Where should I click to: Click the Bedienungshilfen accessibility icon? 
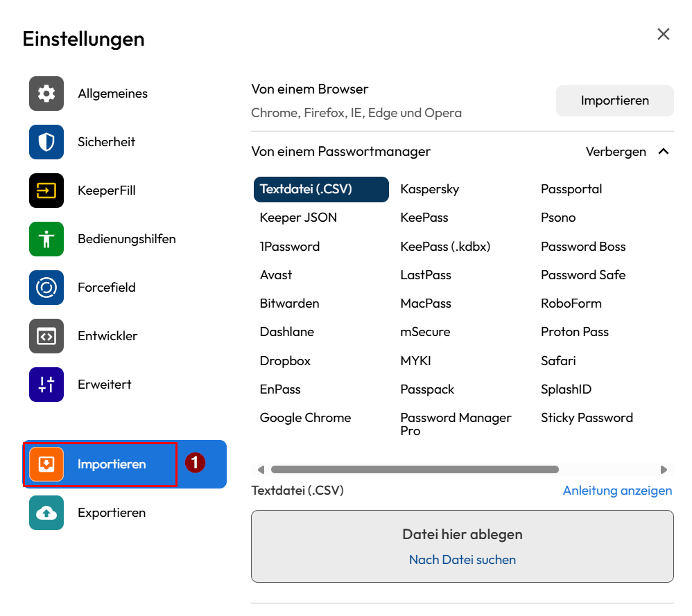(x=46, y=239)
